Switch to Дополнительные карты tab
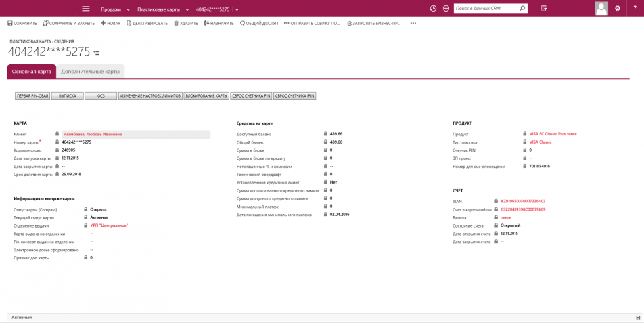The width and height of the screenshot is (644, 323). 90,72
